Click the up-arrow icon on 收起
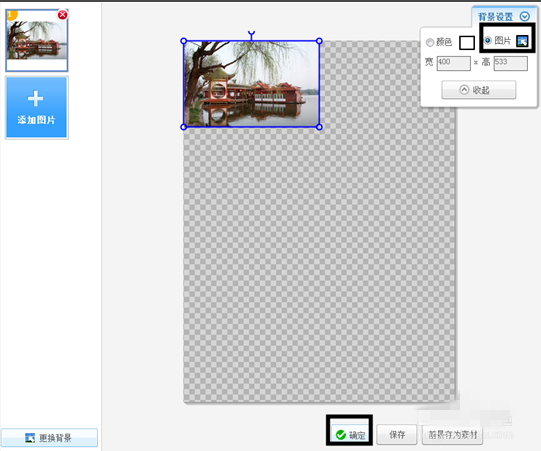Image resolution: width=541 pixels, height=451 pixels. (x=464, y=90)
